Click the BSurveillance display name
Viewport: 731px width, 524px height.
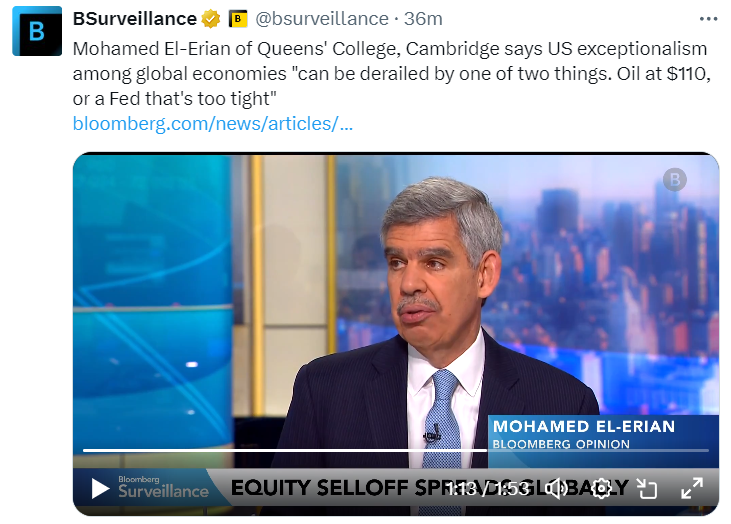pos(134,19)
